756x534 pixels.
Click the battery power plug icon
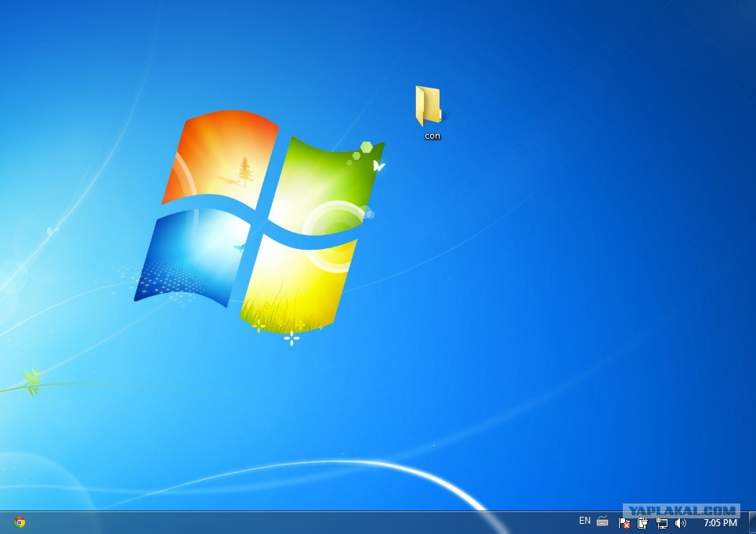[642, 523]
